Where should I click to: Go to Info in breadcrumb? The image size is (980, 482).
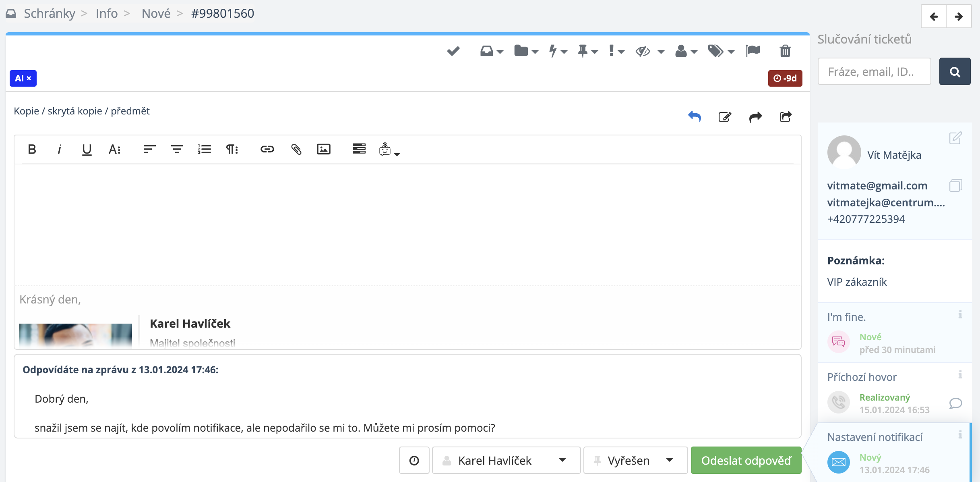pyautogui.click(x=107, y=13)
